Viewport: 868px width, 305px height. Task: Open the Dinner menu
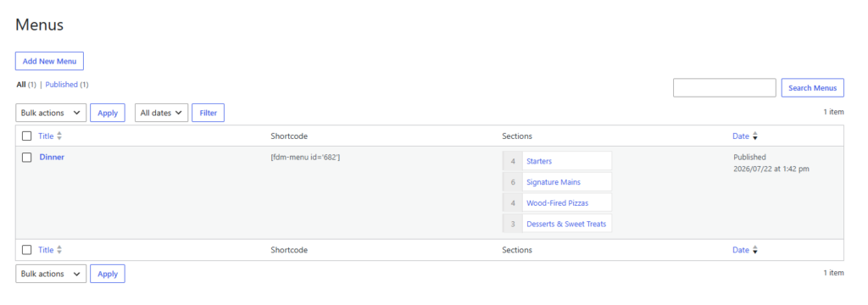[52, 158]
